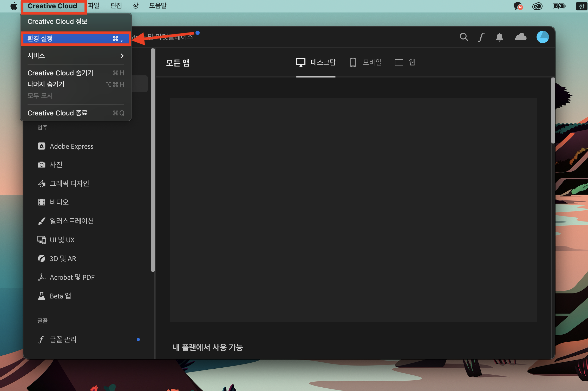This screenshot has height=391, width=588.
Task: Expand the 서비스 submenu arrow
Action: coord(122,56)
